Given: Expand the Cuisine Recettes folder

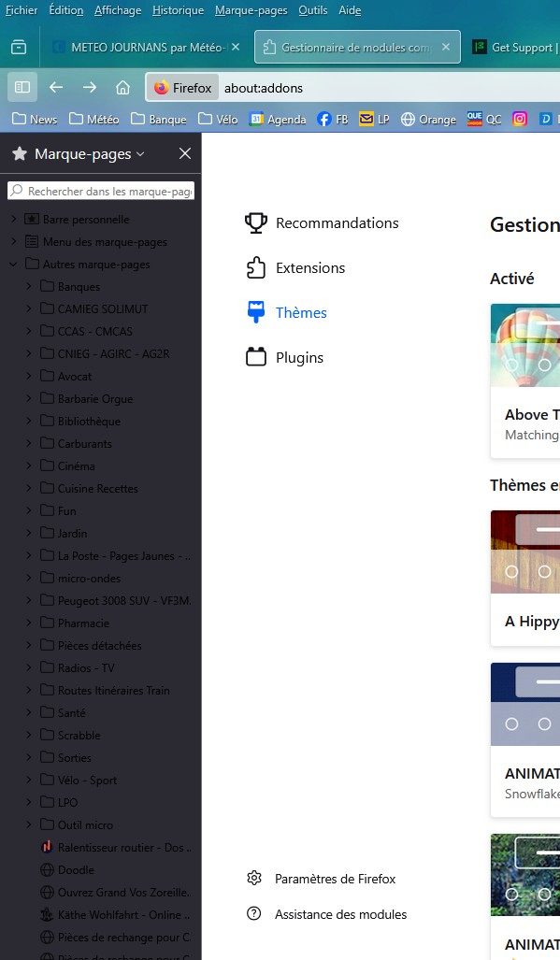Looking at the screenshot, I should [x=29, y=488].
